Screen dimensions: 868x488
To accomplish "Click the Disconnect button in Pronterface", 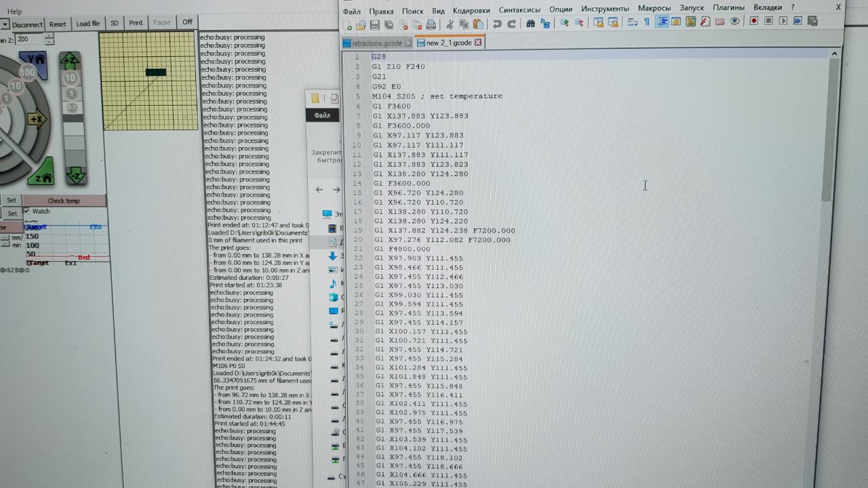I will 28,24.
